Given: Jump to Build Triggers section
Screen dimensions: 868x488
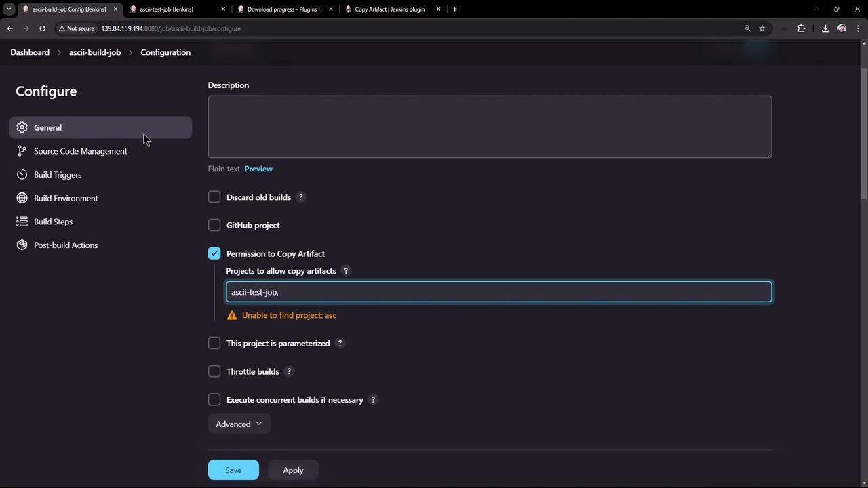Looking at the screenshot, I should 101,175.
